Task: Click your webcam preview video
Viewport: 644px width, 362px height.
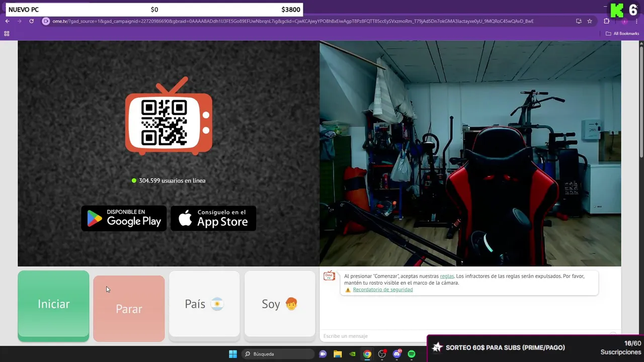Action: point(470,153)
